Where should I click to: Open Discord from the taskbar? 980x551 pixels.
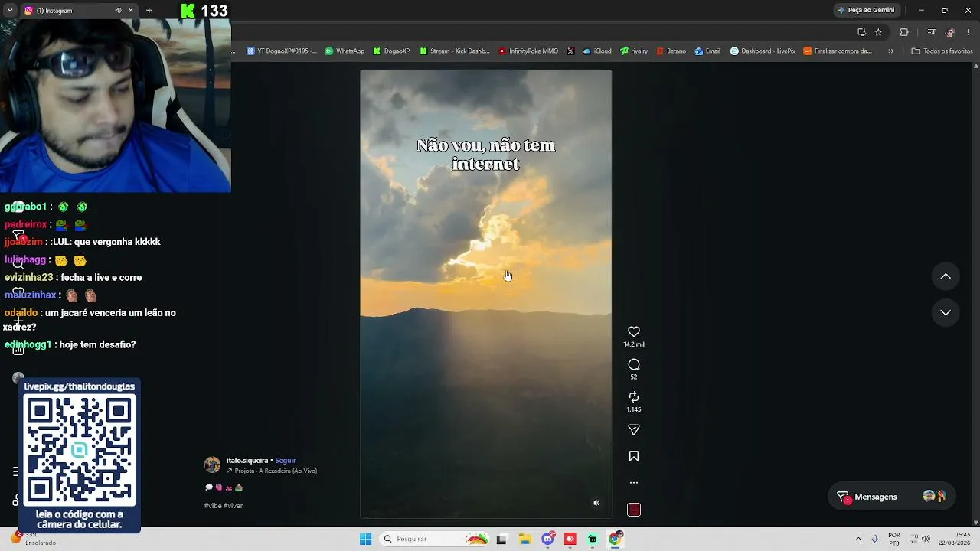click(x=548, y=539)
